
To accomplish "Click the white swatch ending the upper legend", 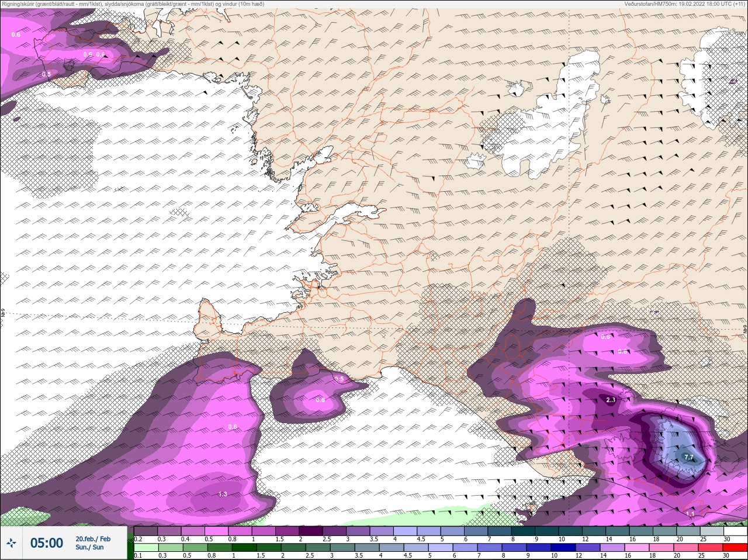I will [735, 531].
